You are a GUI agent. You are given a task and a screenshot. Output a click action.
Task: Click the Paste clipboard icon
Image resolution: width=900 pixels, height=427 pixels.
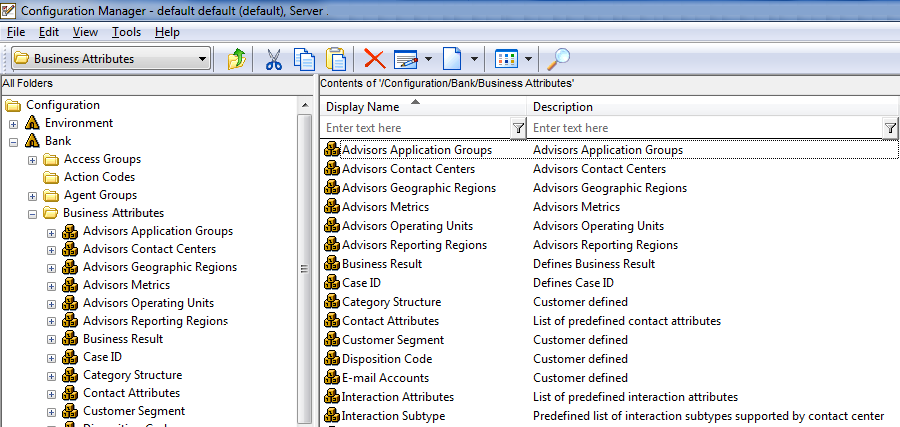336,59
